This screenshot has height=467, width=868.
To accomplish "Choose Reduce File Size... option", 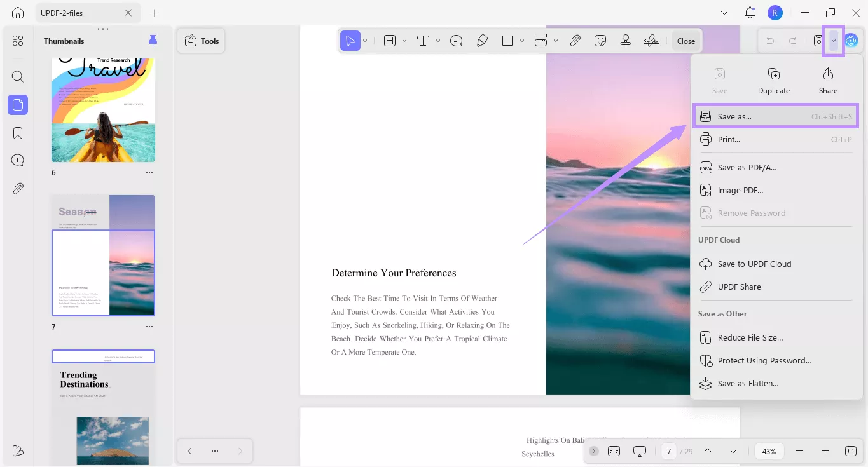I will coord(750,337).
